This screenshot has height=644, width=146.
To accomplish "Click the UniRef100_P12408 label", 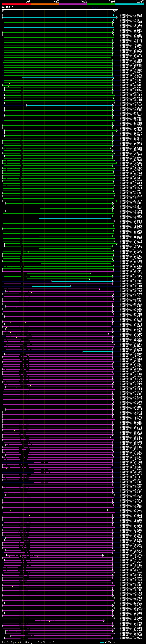I will pos(131,116).
